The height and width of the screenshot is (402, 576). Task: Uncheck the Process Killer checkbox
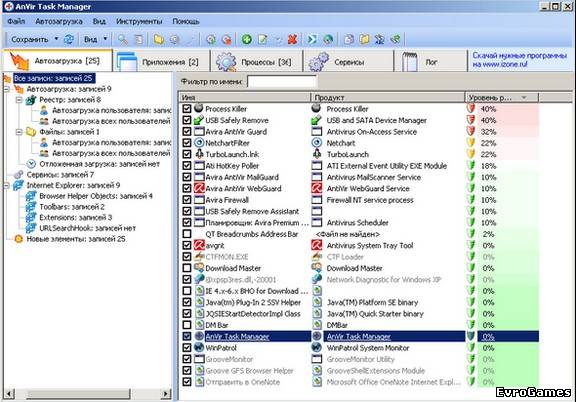(x=187, y=108)
